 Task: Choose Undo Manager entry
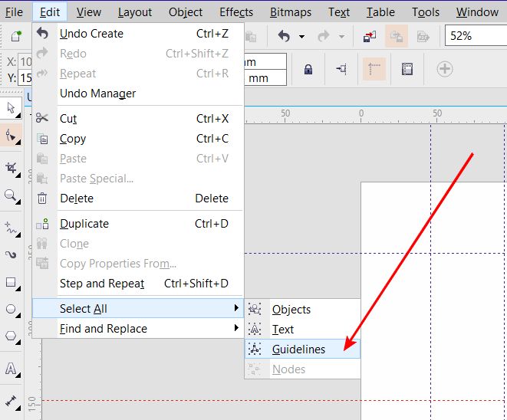click(x=138, y=94)
